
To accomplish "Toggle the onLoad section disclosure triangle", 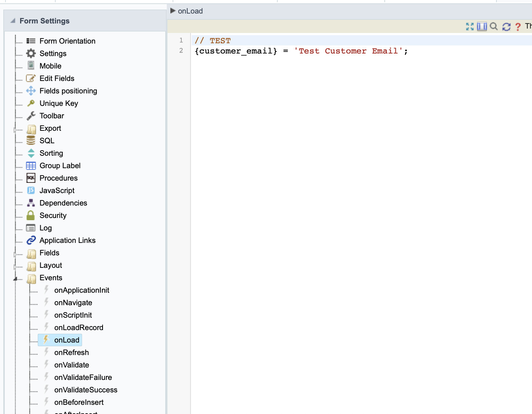I will (x=173, y=11).
